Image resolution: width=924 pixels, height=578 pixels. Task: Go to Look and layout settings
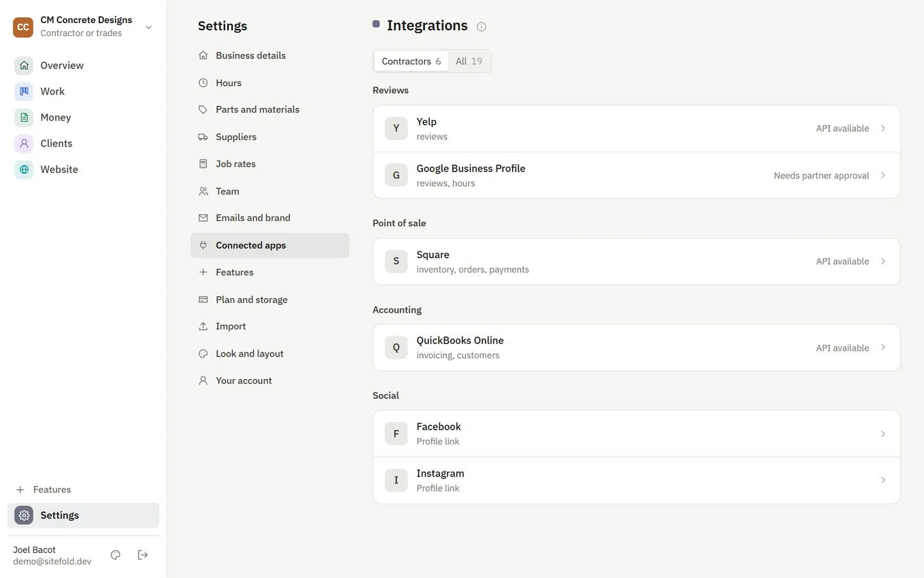[269, 354]
